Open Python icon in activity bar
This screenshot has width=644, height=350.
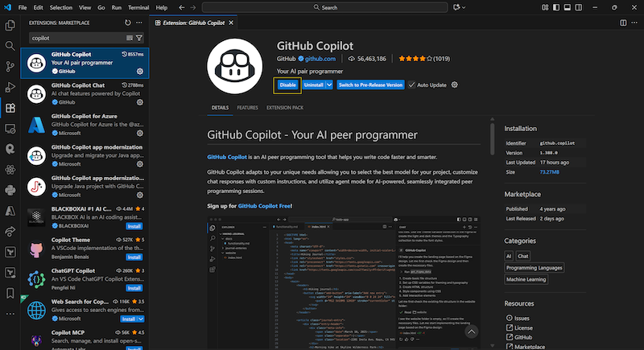pyautogui.click(x=10, y=190)
